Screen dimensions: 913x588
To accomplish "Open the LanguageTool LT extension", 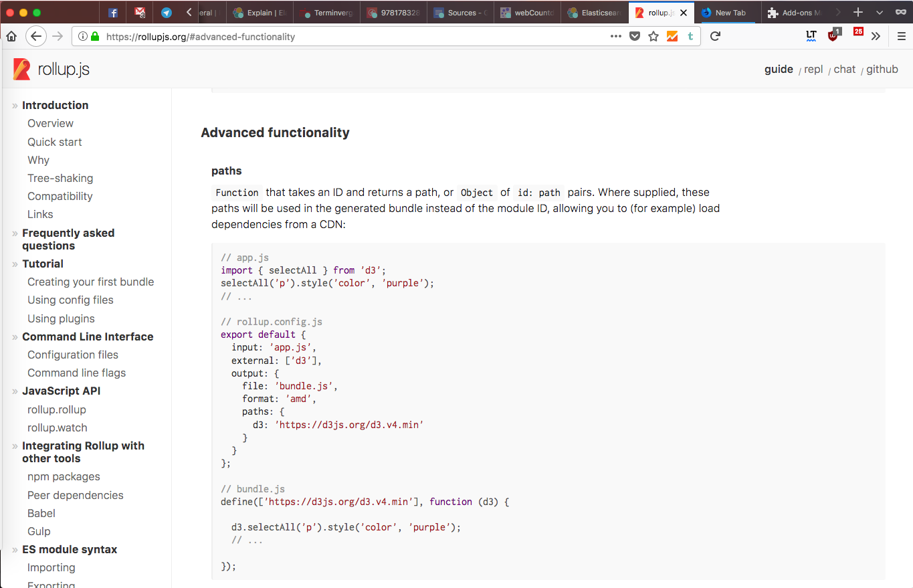I will [x=811, y=37].
